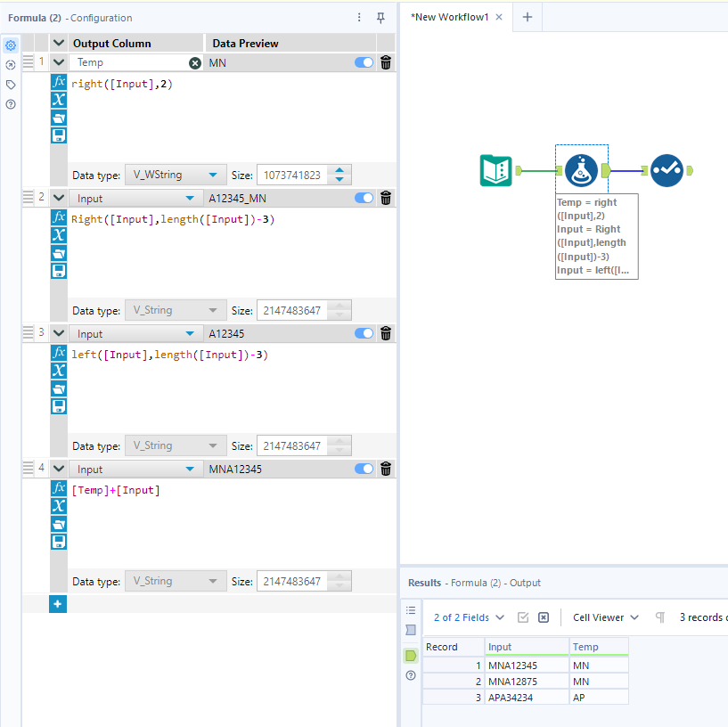The height and width of the screenshot is (727, 728).
Task: Save expression 3 with the disk icon
Action: (x=59, y=406)
